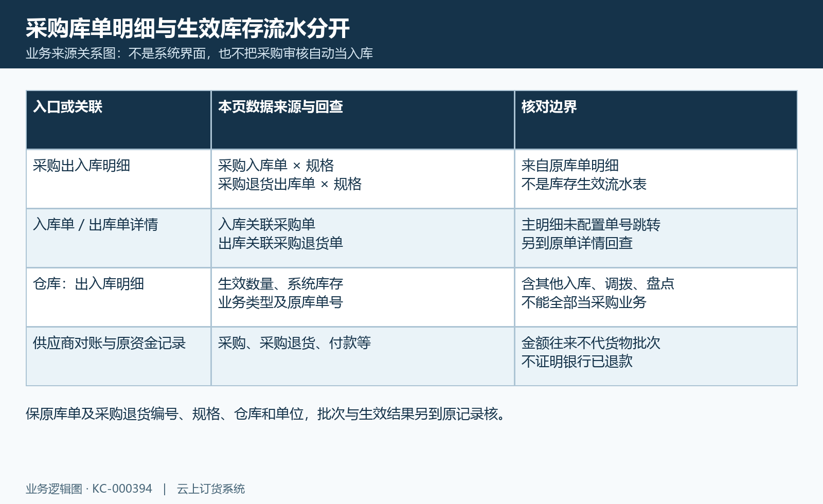Select the text "来自原库单明细"
The image size is (823, 504).
tap(570, 166)
